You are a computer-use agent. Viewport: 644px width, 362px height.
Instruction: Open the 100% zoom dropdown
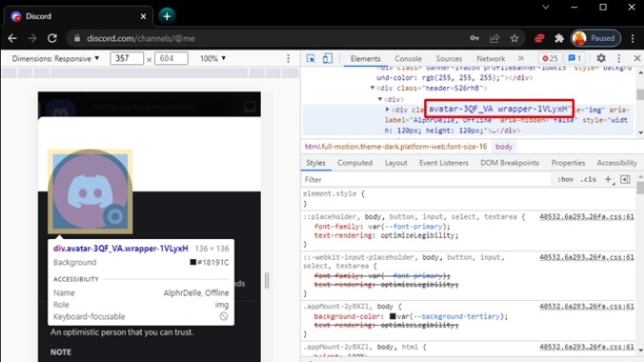[213, 58]
